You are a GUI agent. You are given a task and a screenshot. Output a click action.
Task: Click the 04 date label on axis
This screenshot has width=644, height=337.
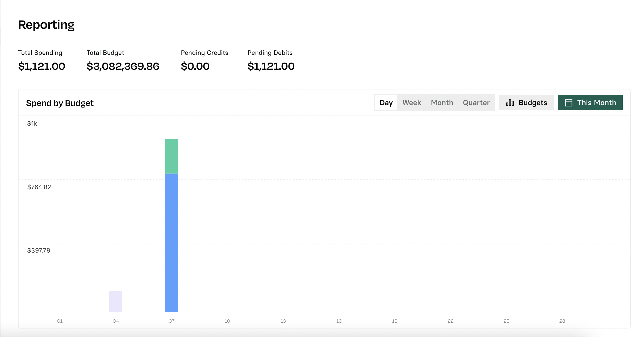116,321
